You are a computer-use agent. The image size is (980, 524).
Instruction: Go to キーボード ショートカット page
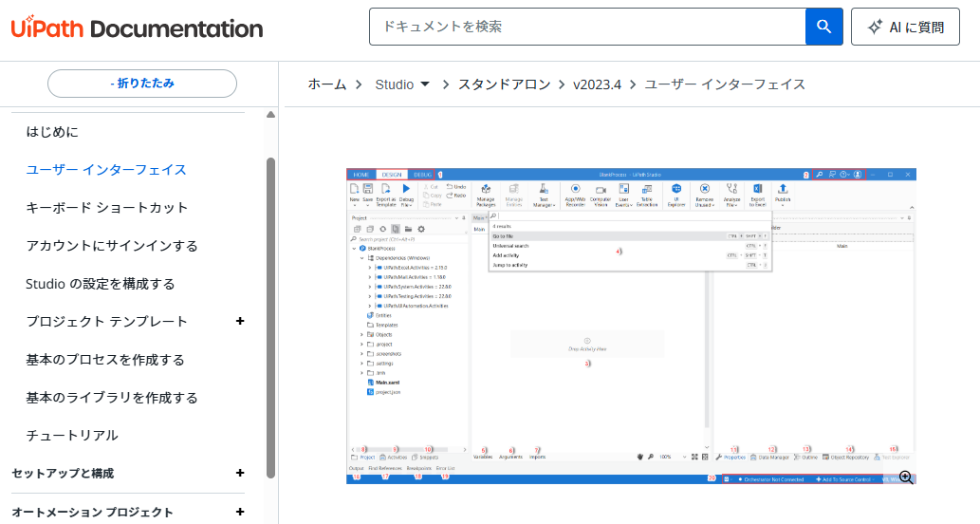point(107,208)
